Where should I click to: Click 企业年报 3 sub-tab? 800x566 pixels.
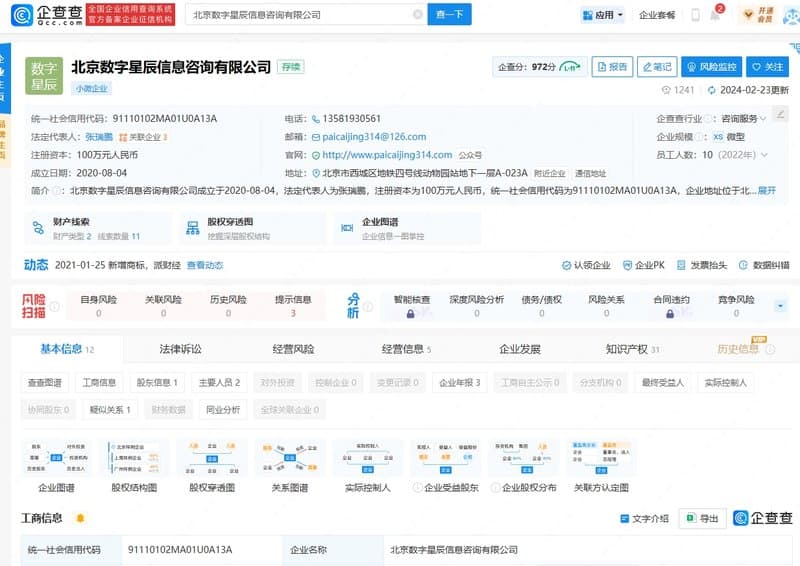(460, 382)
